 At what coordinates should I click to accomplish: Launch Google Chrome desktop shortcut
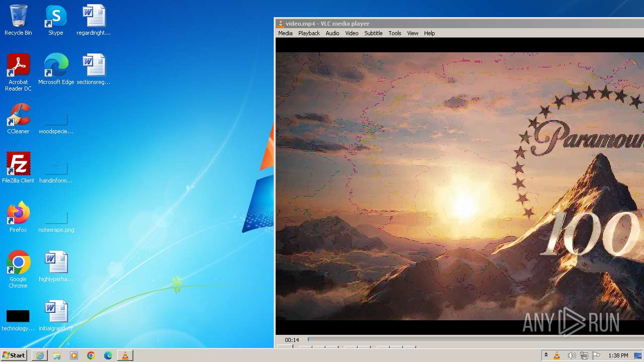pyautogui.click(x=18, y=269)
